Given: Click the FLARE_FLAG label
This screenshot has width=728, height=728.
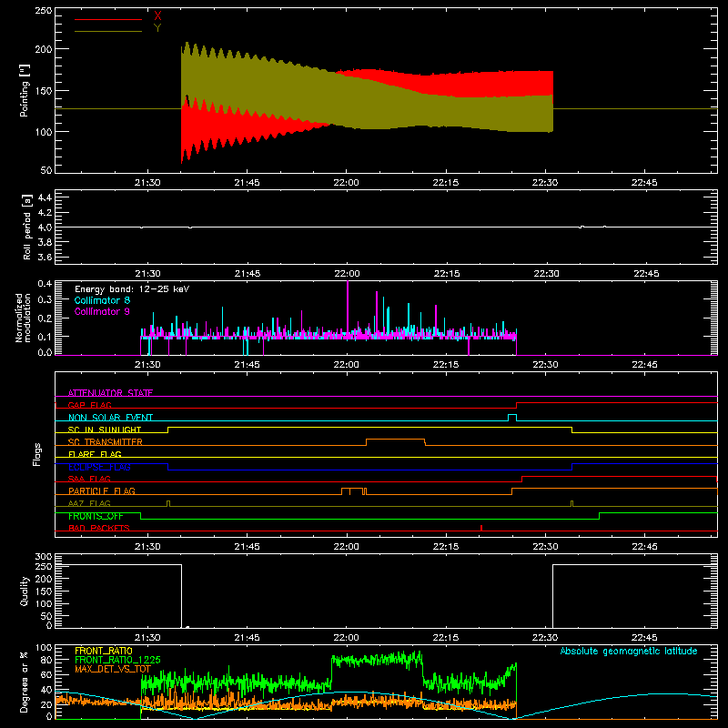Looking at the screenshot, I should pyautogui.click(x=95, y=454).
